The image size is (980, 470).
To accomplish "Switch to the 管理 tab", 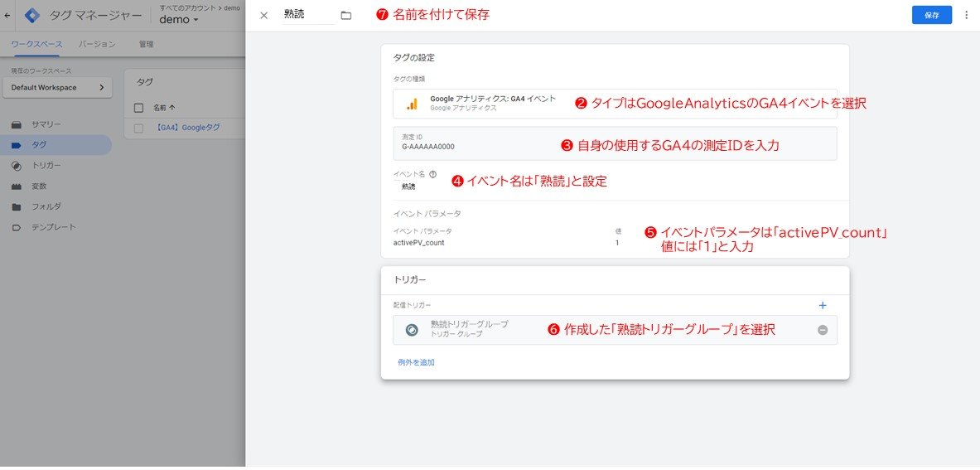I will click(x=147, y=45).
